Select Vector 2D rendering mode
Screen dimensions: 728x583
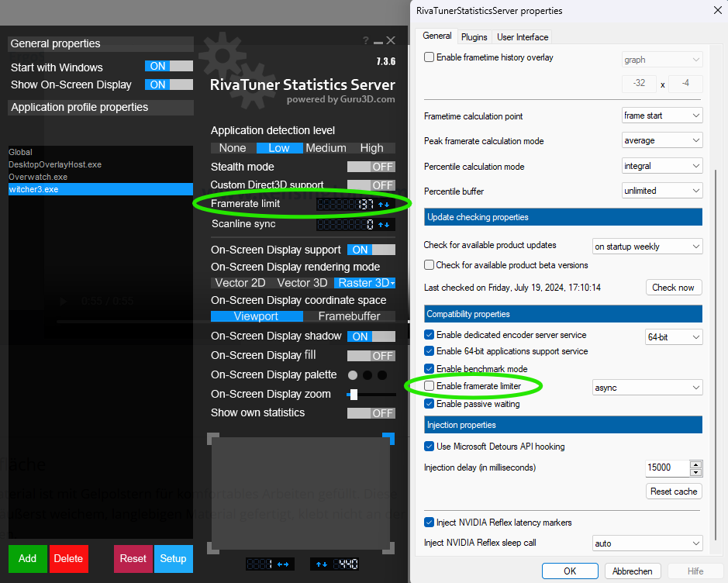pyautogui.click(x=240, y=283)
